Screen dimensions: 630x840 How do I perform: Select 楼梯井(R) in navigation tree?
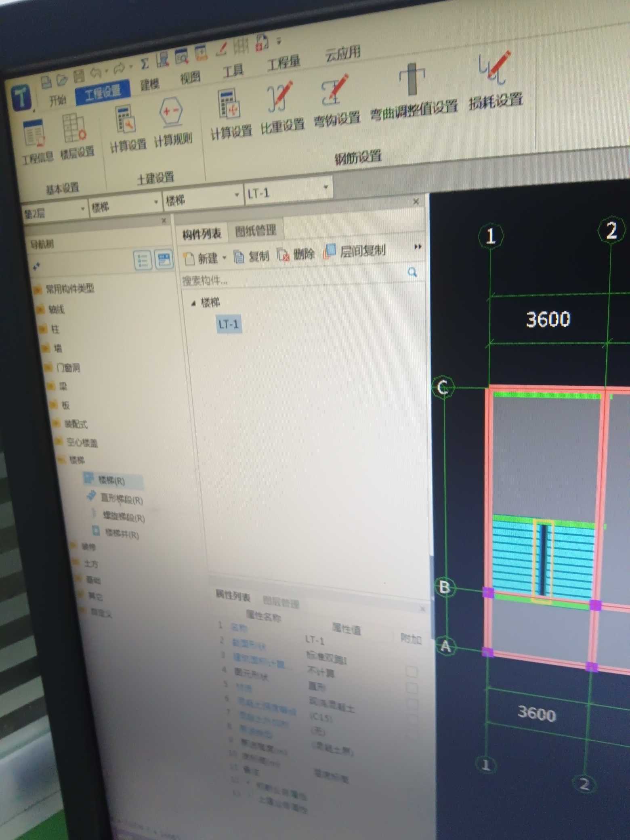tap(115, 533)
